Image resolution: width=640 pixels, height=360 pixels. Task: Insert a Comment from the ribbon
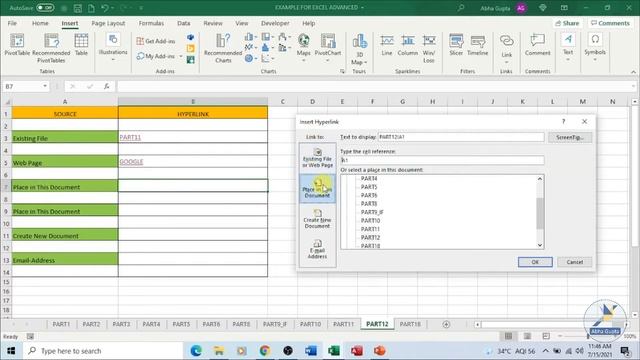coord(538,45)
